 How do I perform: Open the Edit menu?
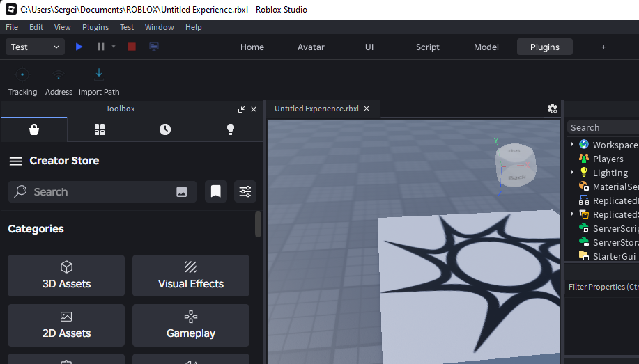tap(36, 27)
